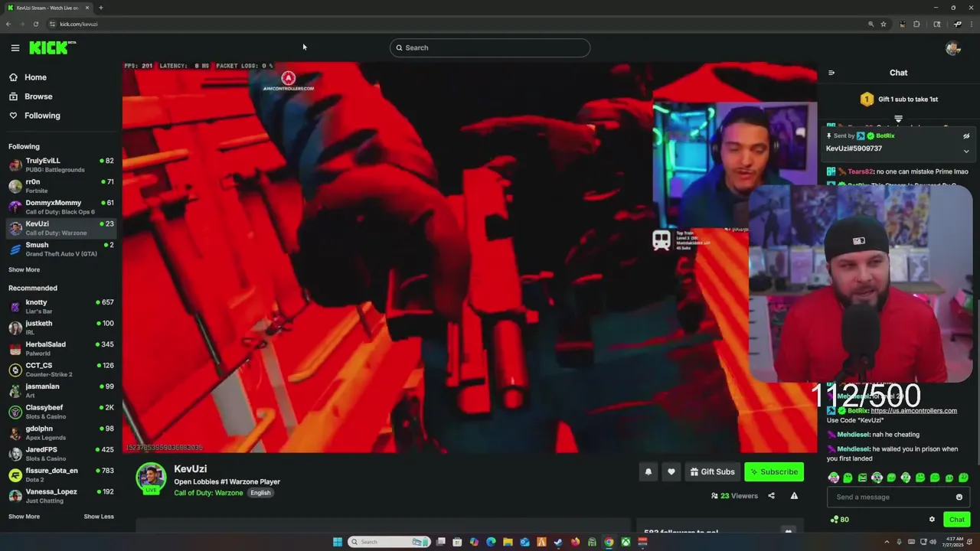Open CCT_CS Counter-Strike channel
The width and height of the screenshot is (980, 551).
[60, 370]
